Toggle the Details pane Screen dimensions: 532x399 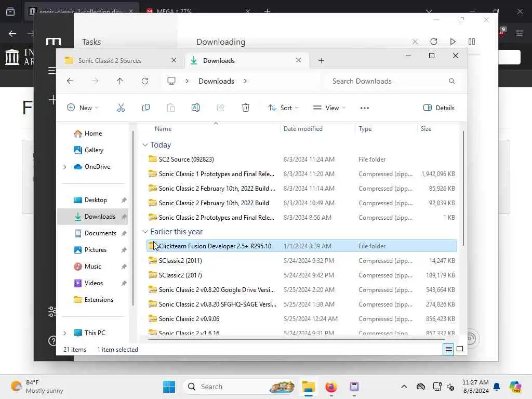pos(438,108)
